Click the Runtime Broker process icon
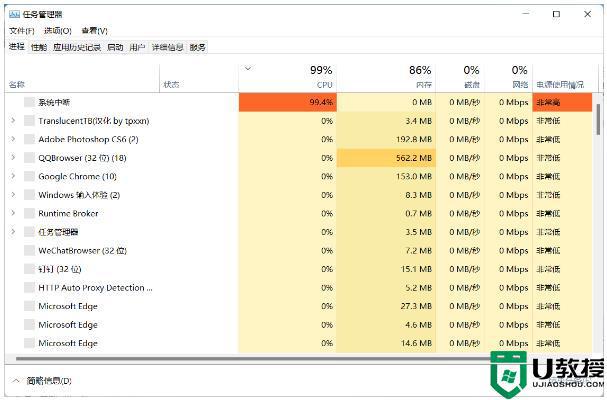The height and width of the screenshot is (400, 607). point(29,213)
